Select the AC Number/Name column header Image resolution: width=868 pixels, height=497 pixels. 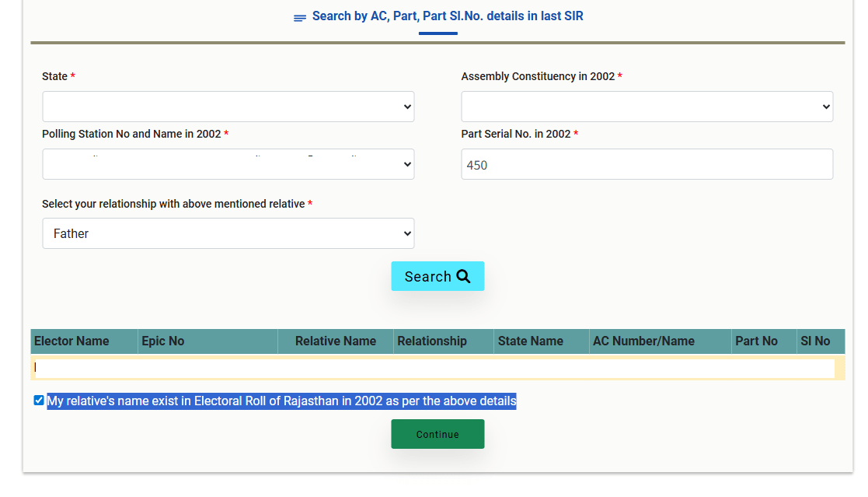click(643, 341)
